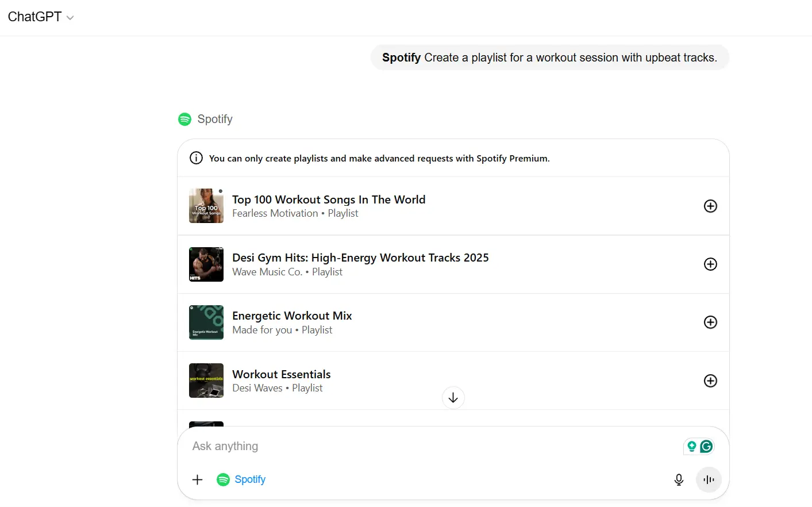Add Energetic Workout Mix via plus icon

pos(710,322)
